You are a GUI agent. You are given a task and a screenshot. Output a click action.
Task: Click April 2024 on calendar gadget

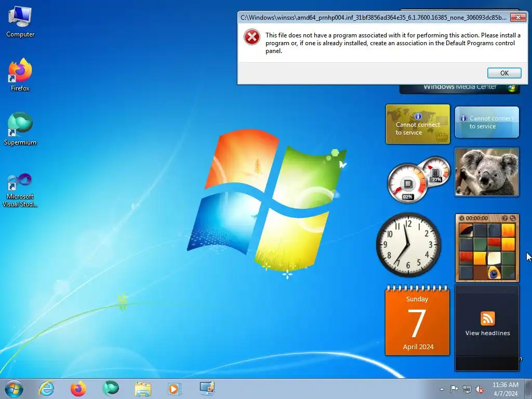(418, 347)
